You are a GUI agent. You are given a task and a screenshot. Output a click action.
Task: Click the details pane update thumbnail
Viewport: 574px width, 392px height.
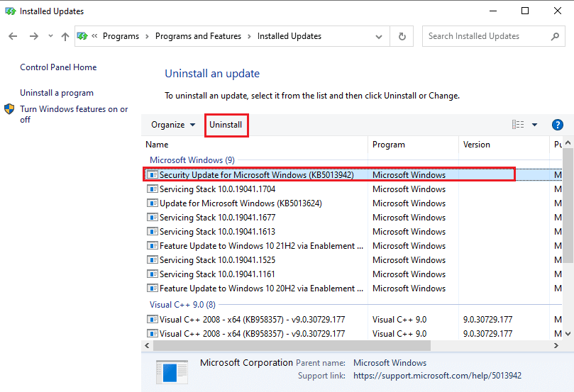tap(172, 372)
